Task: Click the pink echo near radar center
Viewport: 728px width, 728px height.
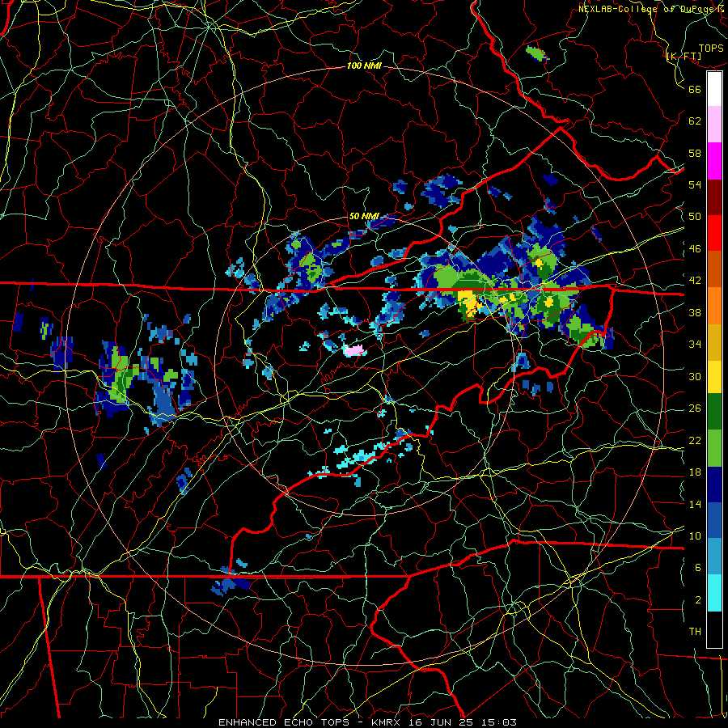Action: (x=353, y=350)
